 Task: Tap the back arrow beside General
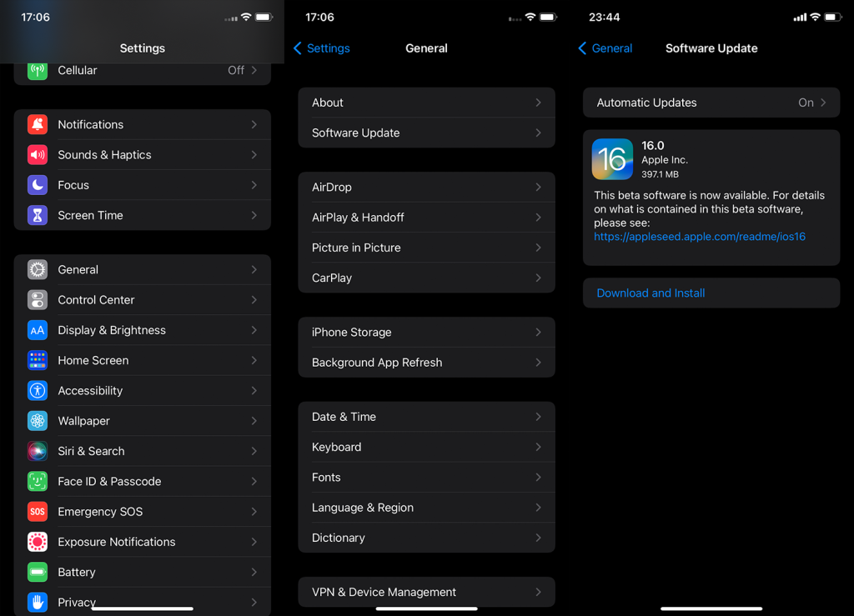pyautogui.click(x=582, y=48)
